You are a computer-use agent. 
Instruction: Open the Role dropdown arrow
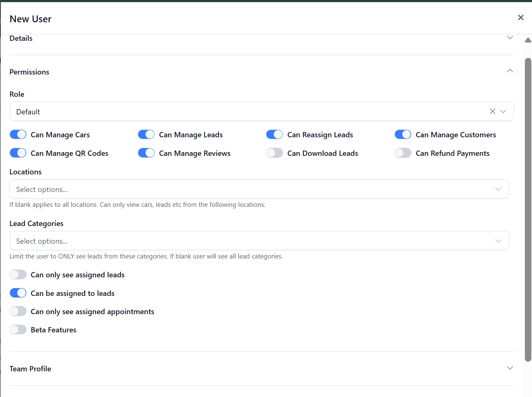[x=503, y=111]
